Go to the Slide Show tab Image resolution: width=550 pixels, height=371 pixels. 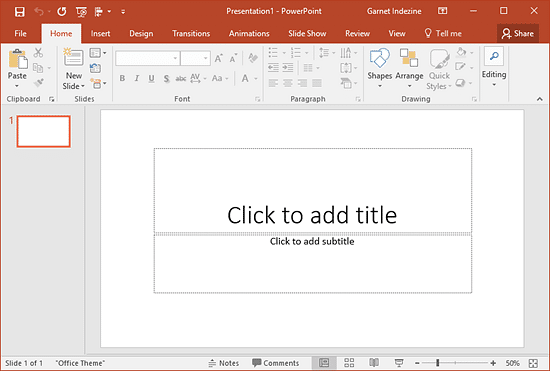307,34
